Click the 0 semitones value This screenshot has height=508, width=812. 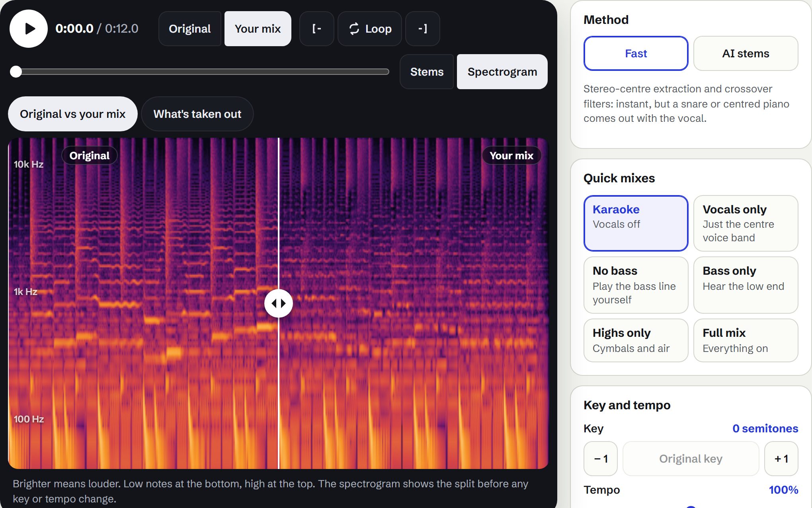(765, 428)
